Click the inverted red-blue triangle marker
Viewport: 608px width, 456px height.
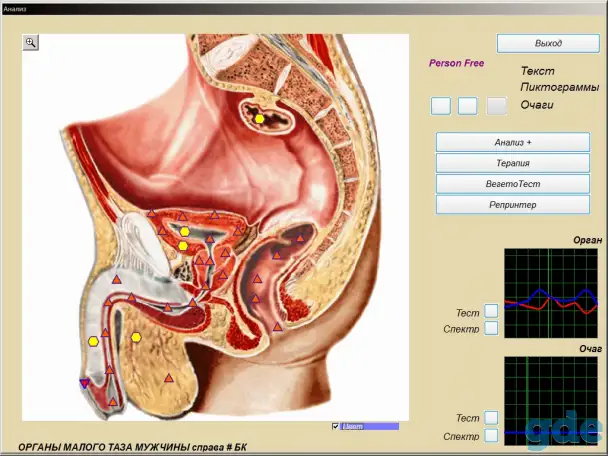pyautogui.click(x=85, y=383)
